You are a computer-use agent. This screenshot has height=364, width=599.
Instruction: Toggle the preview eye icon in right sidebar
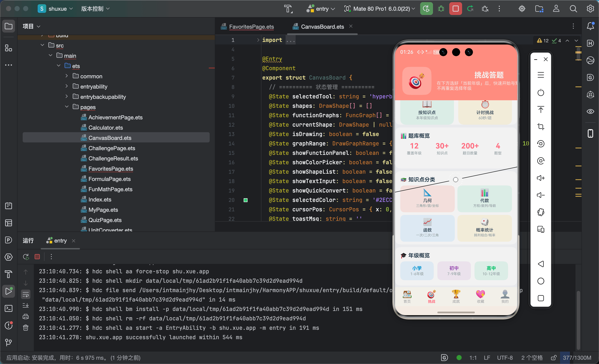pyautogui.click(x=590, y=112)
